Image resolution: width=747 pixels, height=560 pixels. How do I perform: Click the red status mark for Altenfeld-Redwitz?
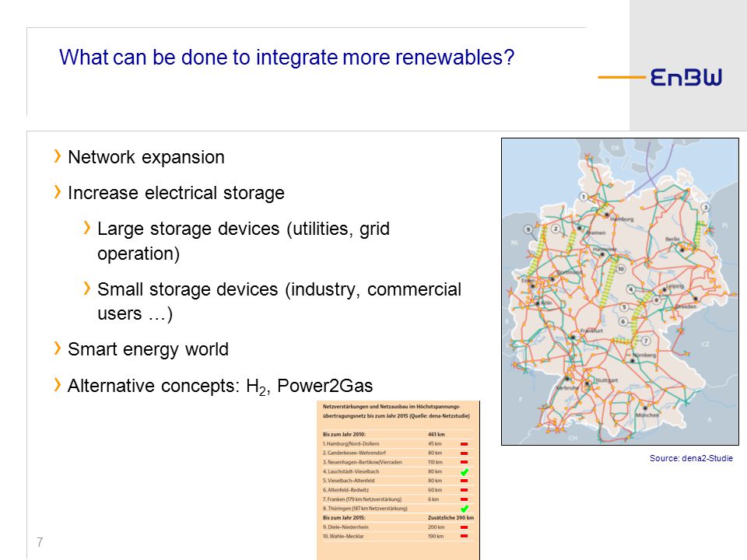464,490
